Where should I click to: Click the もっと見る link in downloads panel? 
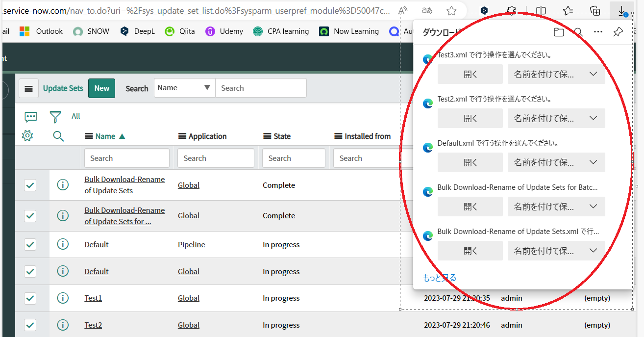pos(440,278)
